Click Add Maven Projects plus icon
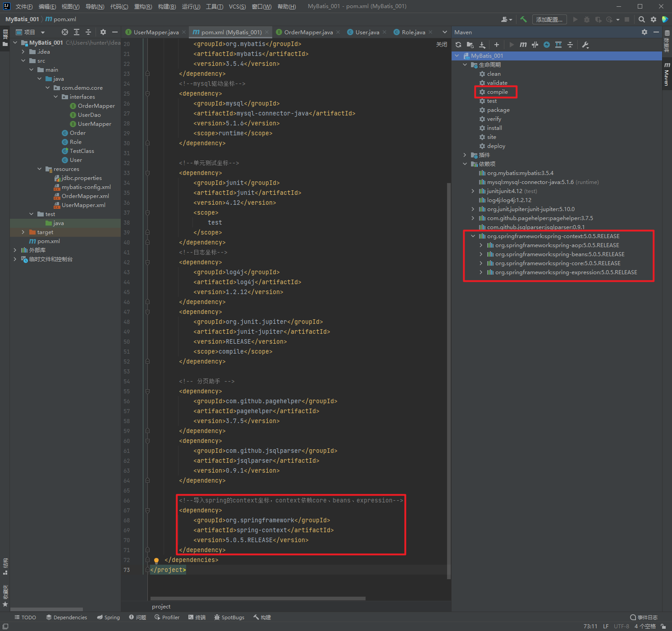This screenshot has width=672, height=631. (x=496, y=45)
